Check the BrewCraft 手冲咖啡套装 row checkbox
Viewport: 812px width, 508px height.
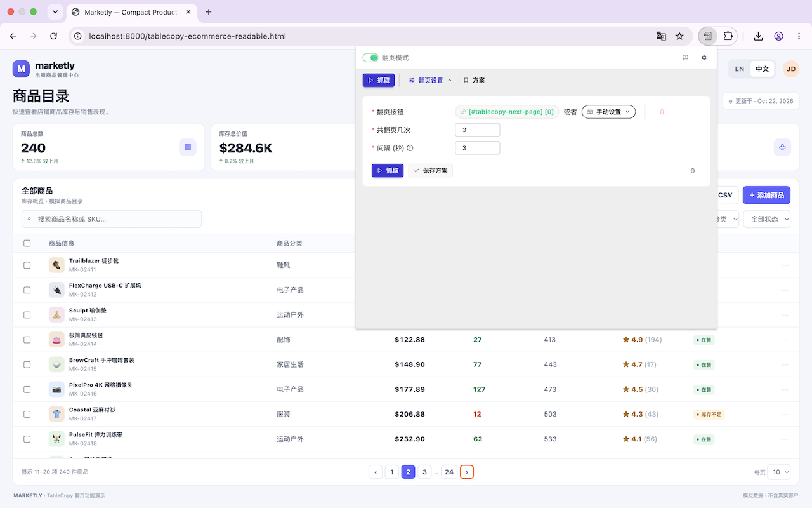(x=27, y=364)
